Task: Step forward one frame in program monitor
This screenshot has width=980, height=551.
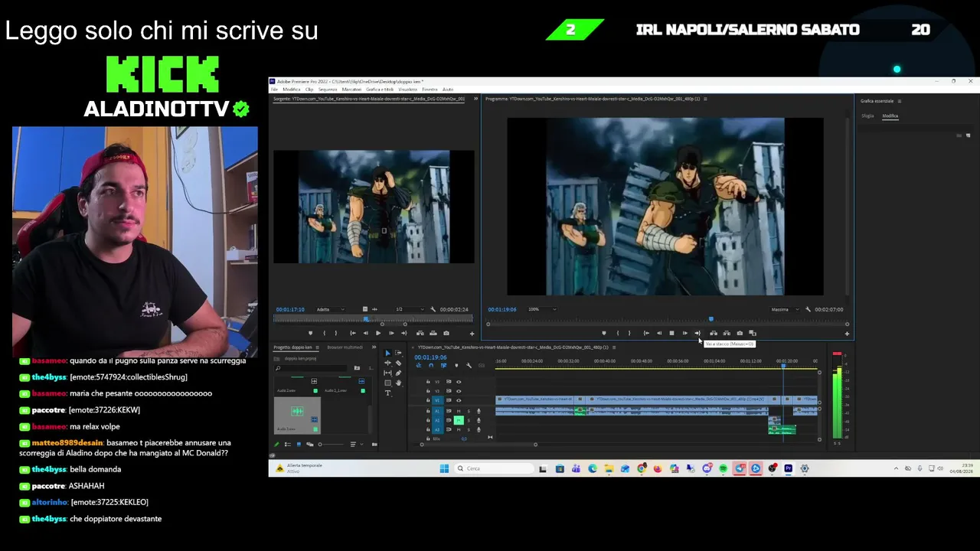Action: (x=684, y=333)
